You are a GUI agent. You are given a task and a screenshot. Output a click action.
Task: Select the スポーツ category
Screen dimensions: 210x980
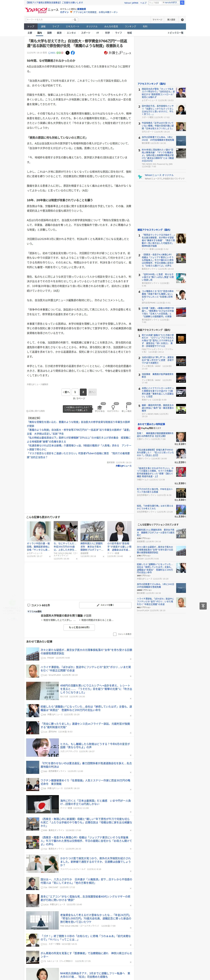pyautogui.click(x=86, y=33)
